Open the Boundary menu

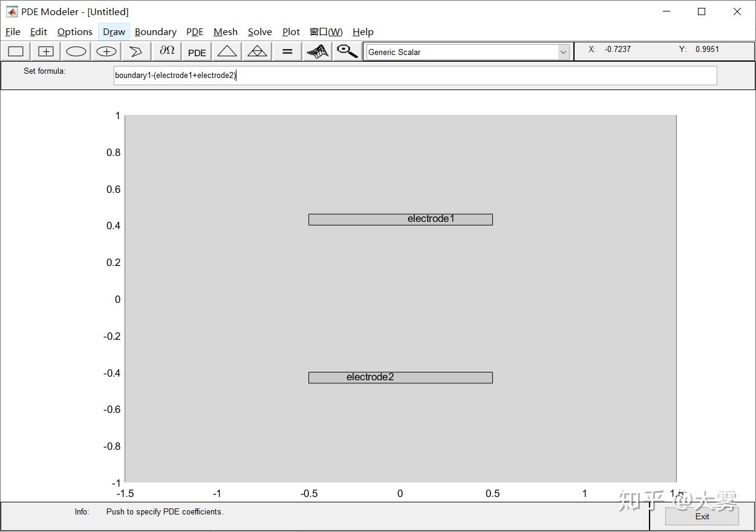[x=155, y=31]
